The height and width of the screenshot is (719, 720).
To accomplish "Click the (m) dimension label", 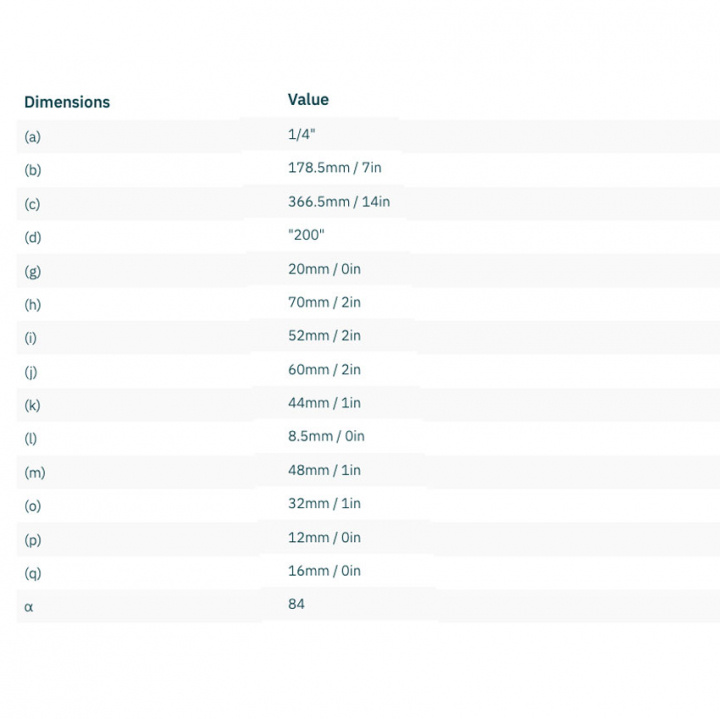I will 35,472.
